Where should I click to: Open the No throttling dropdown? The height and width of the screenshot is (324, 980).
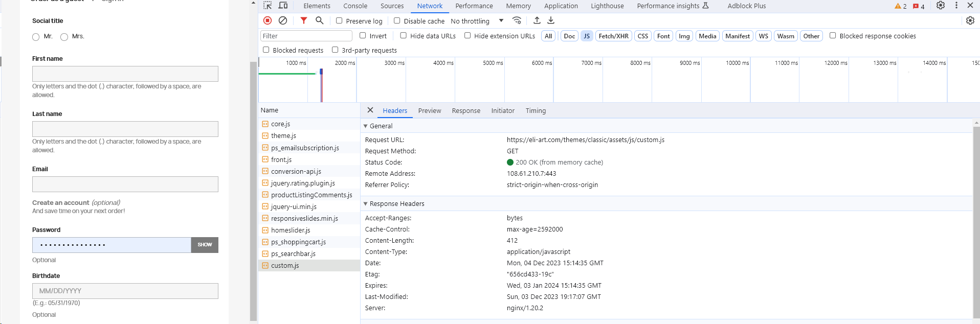477,21
